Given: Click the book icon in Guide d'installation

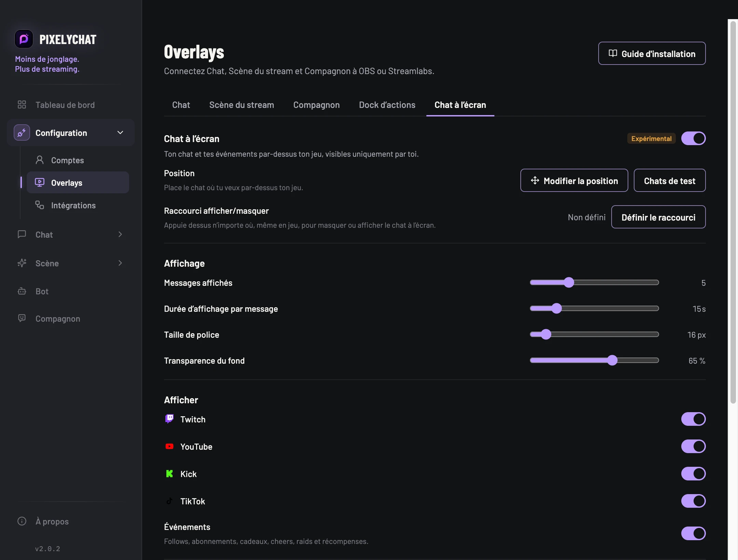Looking at the screenshot, I should pos(613,53).
